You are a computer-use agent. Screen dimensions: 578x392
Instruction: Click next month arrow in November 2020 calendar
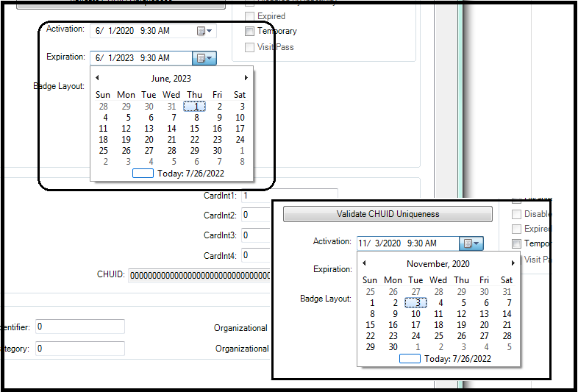pyautogui.click(x=513, y=263)
